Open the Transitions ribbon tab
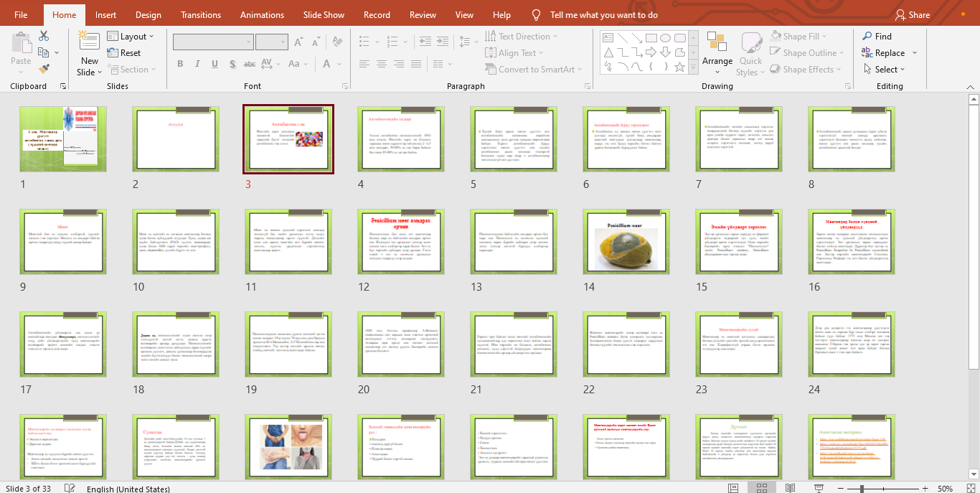The height and width of the screenshot is (493, 980). 201,14
